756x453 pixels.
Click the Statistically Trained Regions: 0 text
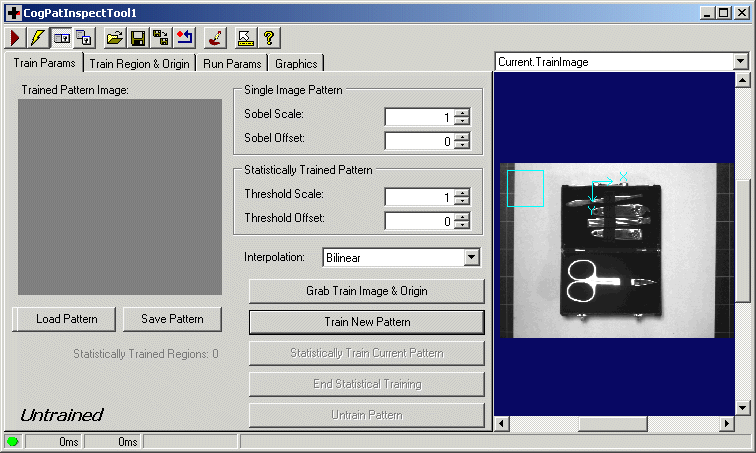[x=146, y=354]
